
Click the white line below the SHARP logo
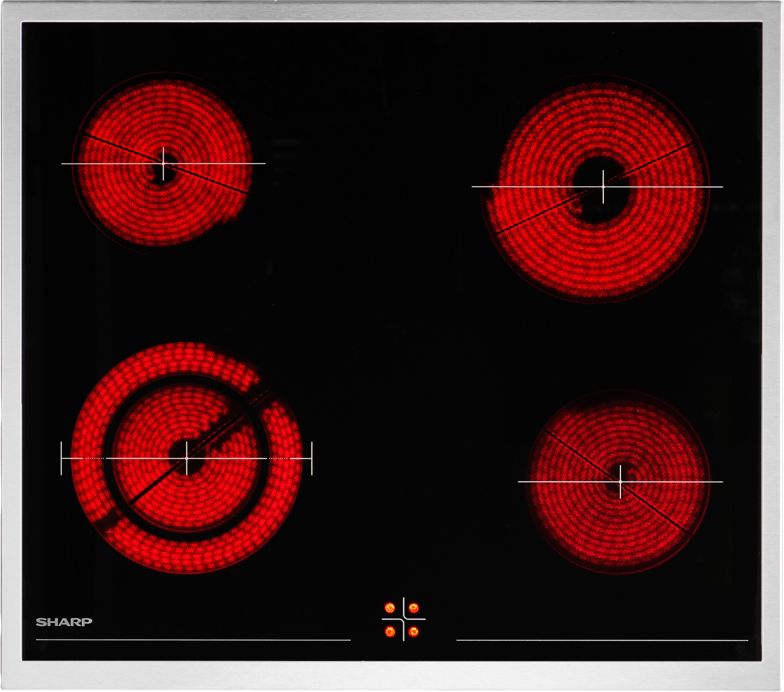(x=193, y=640)
